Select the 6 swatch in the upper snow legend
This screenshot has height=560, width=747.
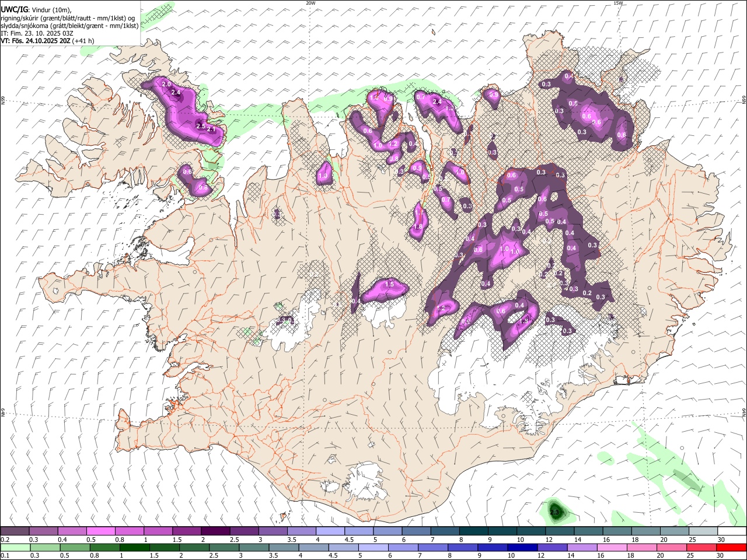[416, 531]
